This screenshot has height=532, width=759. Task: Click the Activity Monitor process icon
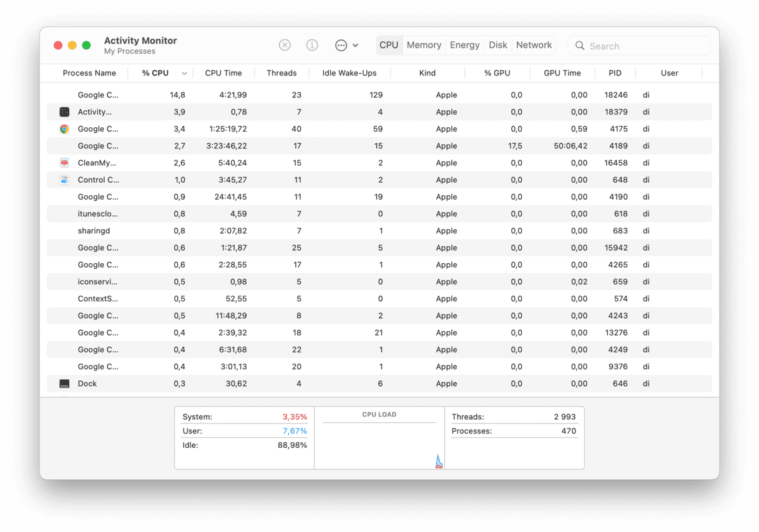(64, 112)
